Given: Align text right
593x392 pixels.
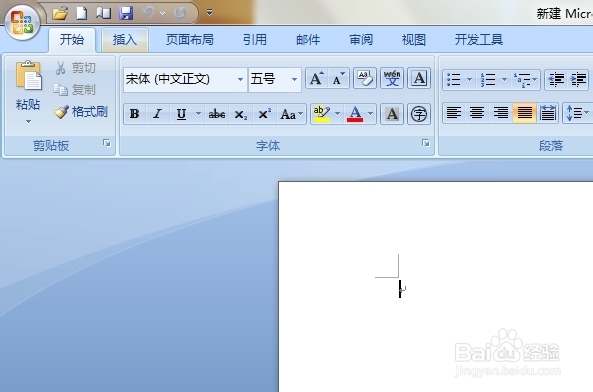Looking at the screenshot, I should click(501, 113).
